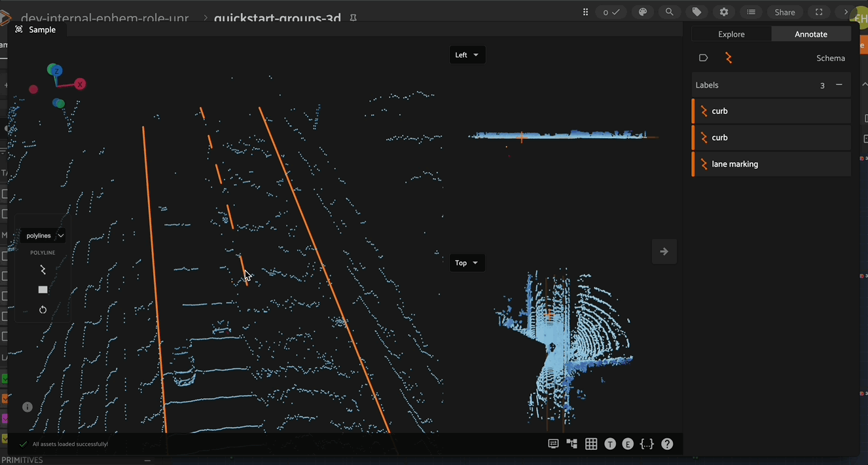
Task: Toggle the circled E button
Action: pyautogui.click(x=628, y=444)
